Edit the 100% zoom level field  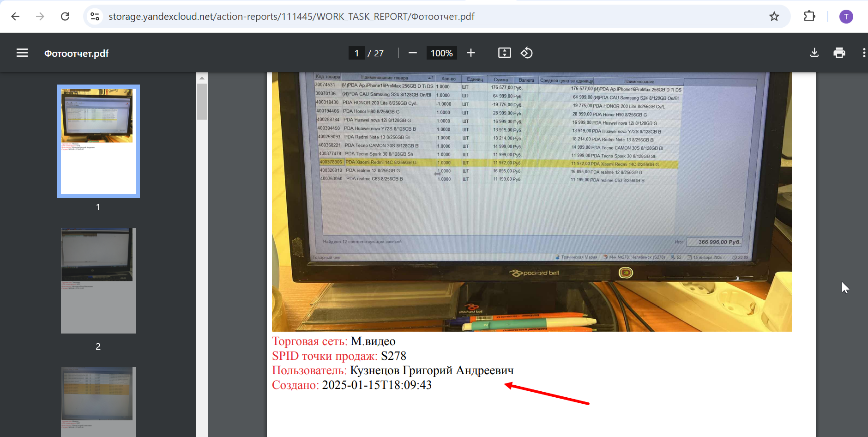tap(441, 53)
